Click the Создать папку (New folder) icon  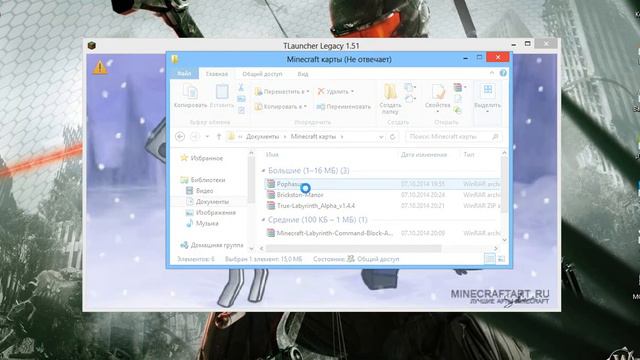(x=390, y=92)
